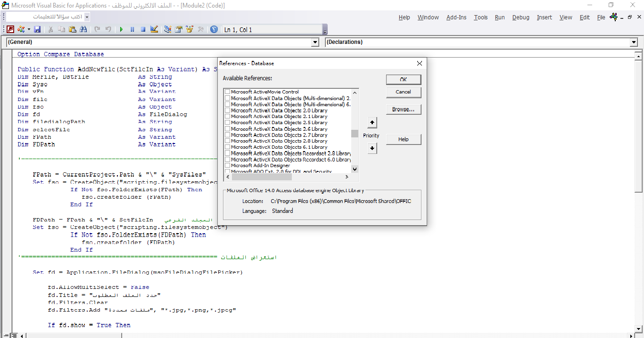Click the Copy icon in toolbar
Screen dimensions: 644x338
[61, 29]
